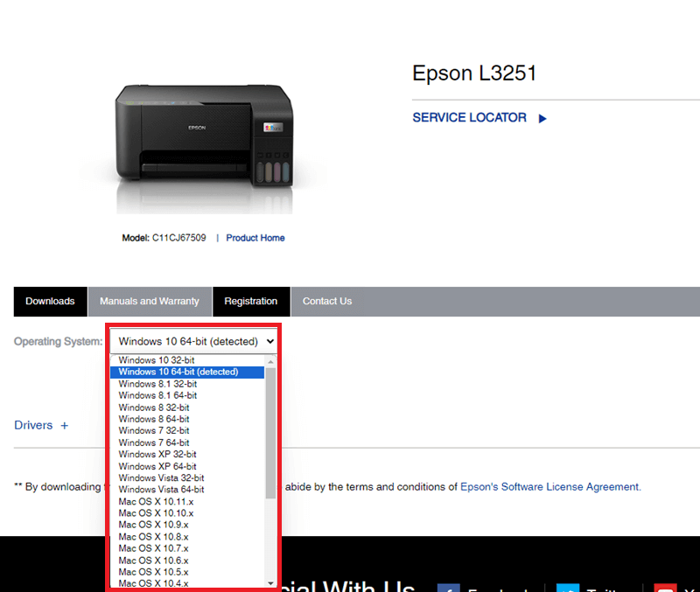Choose Windows XP 64-bit option
This screenshot has height=592, width=700.
click(x=187, y=466)
